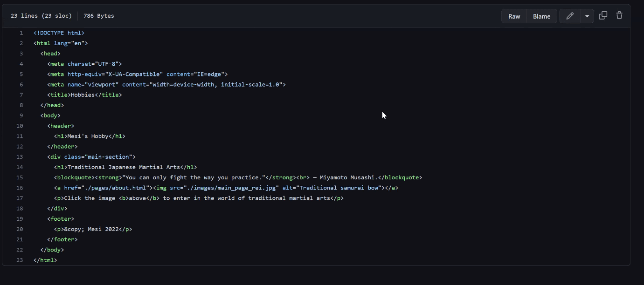Viewport: 644px width, 285px height.
Task: Edit this file with the pencil icon
Action: (x=569, y=16)
